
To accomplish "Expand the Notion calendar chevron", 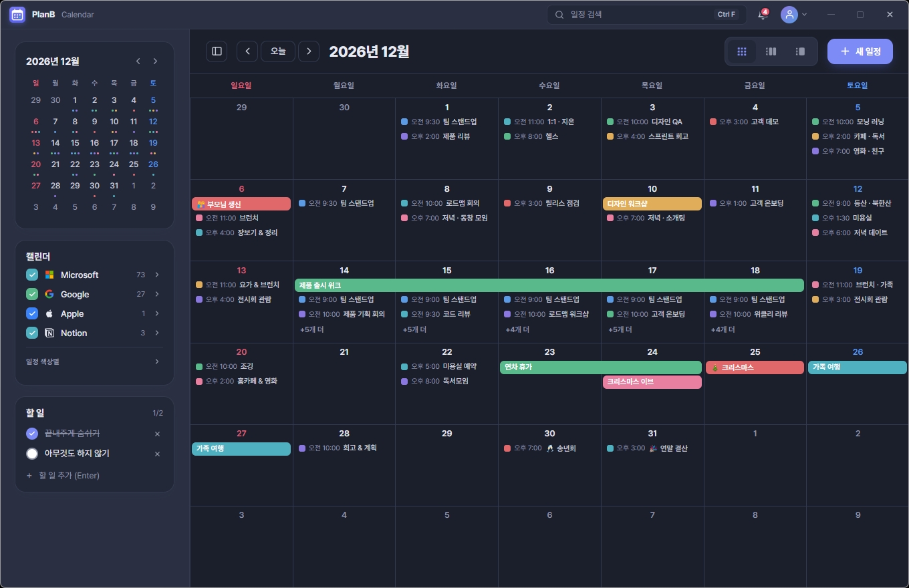I will (157, 333).
